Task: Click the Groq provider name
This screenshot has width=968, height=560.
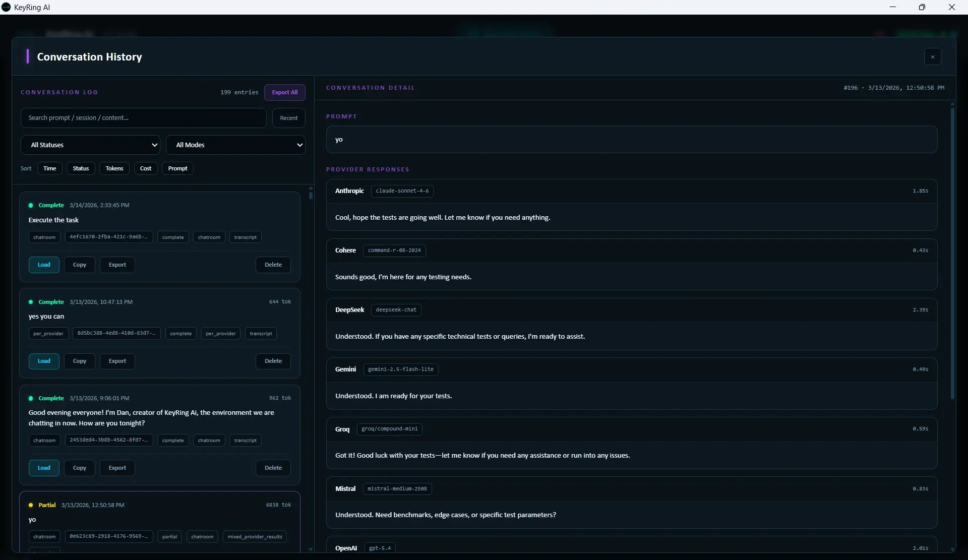Action: [342, 429]
